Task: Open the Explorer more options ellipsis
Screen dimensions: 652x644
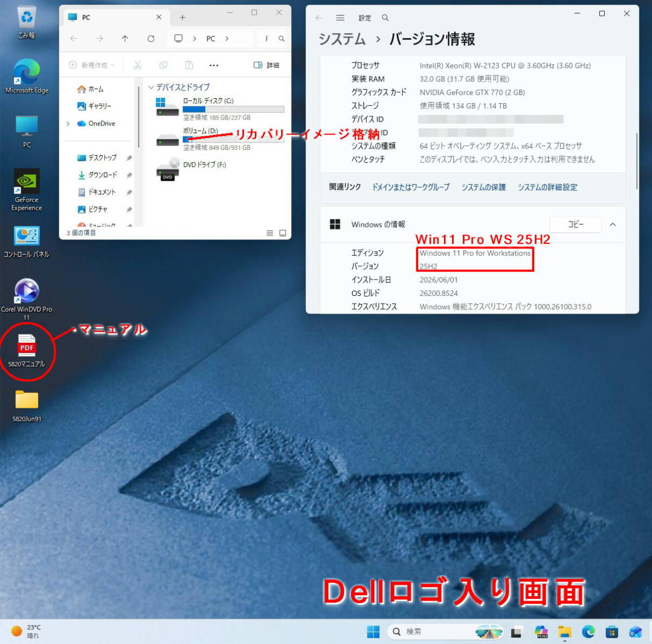Action: [x=214, y=65]
